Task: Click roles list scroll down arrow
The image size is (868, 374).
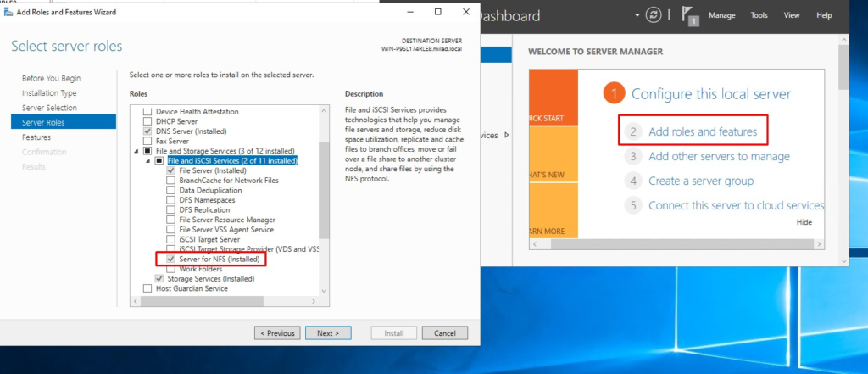Action: [x=325, y=290]
